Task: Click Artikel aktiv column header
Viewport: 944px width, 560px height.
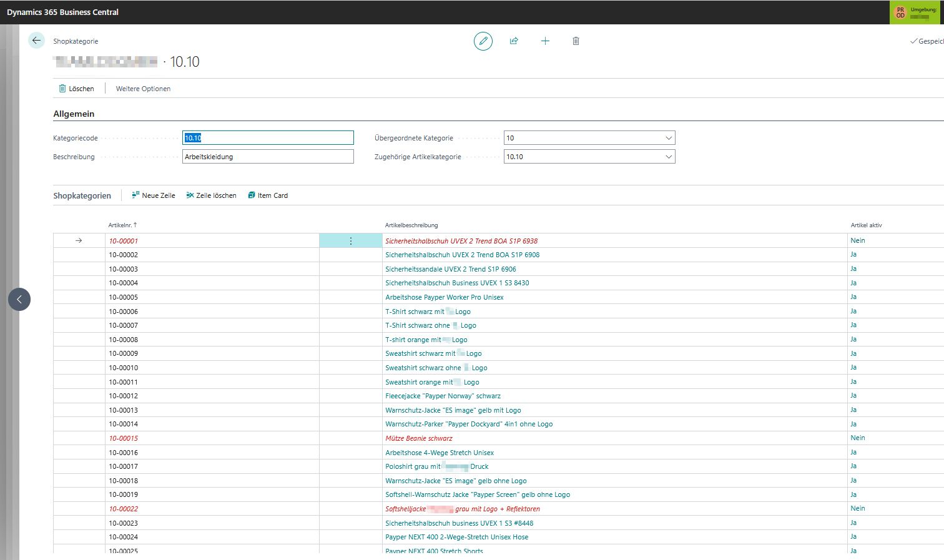Action: coord(866,225)
